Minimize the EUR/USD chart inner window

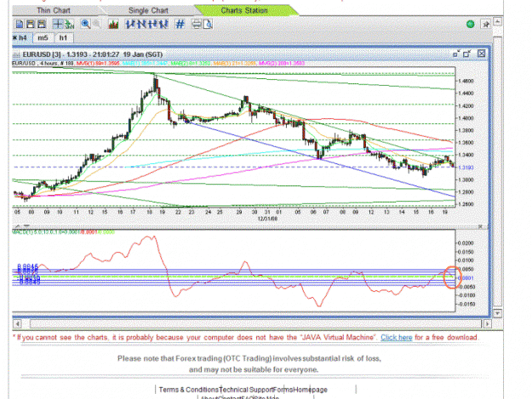[x=456, y=54]
